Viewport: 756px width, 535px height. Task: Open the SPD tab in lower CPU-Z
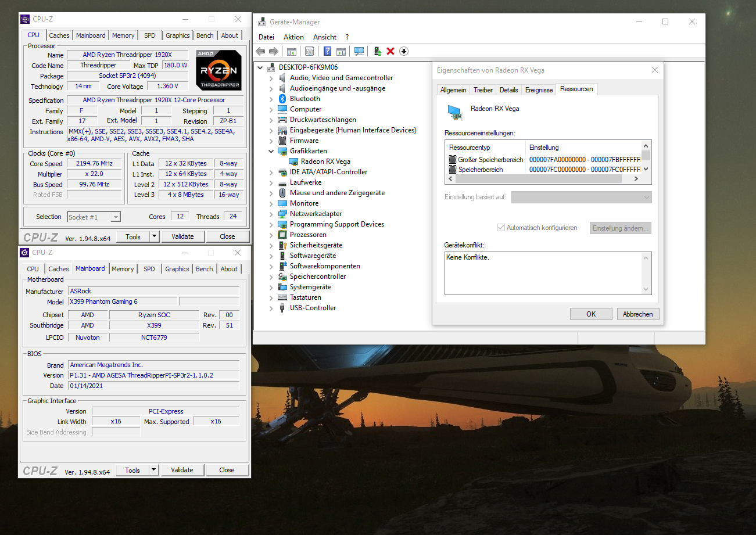click(149, 269)
